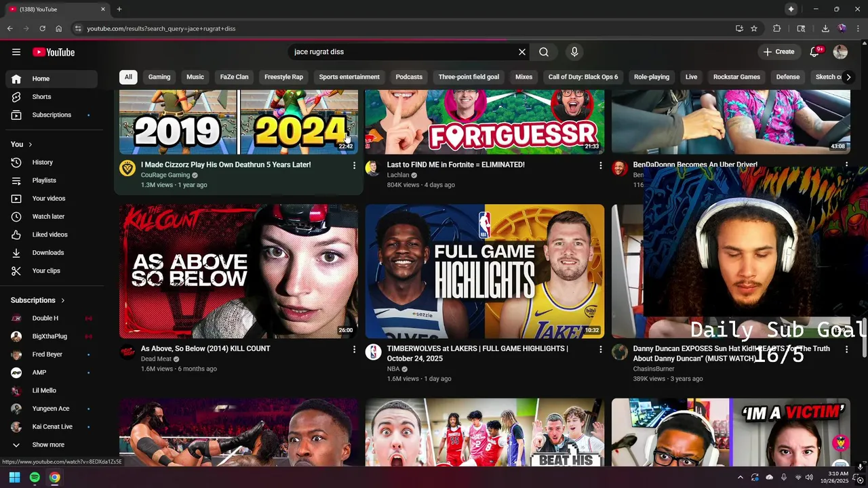Open more options for Danny Duncan video
Image resolution: width=868 pixels, height=488 pixels.
click(x=846, y=349)
